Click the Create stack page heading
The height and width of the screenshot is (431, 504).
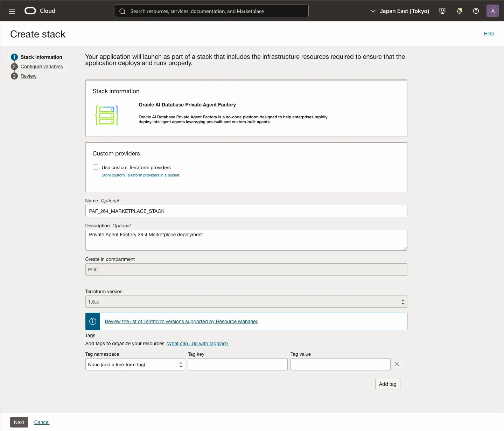pyautogui.click(x=38, y=34)
